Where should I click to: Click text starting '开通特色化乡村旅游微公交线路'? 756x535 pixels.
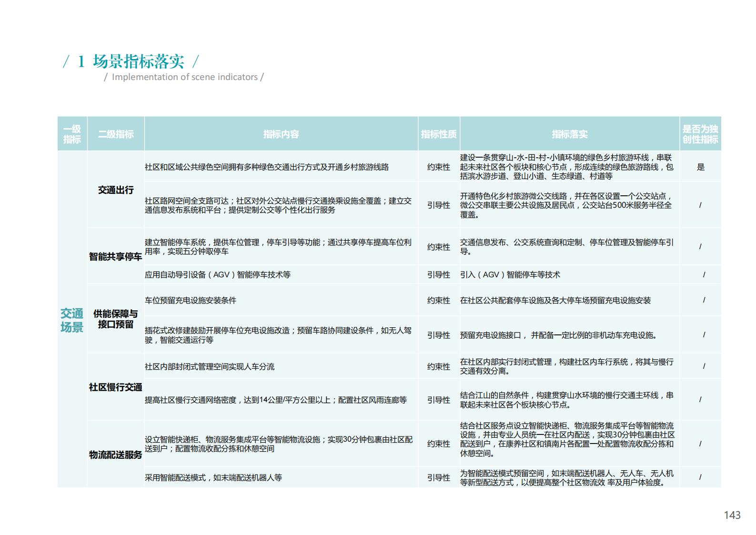566,205
